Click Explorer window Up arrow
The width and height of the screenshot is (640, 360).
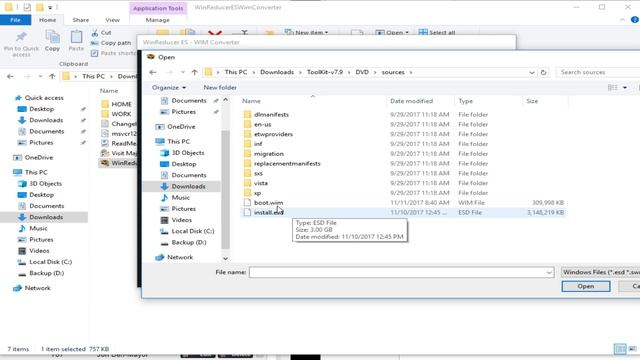pos(52,76)
